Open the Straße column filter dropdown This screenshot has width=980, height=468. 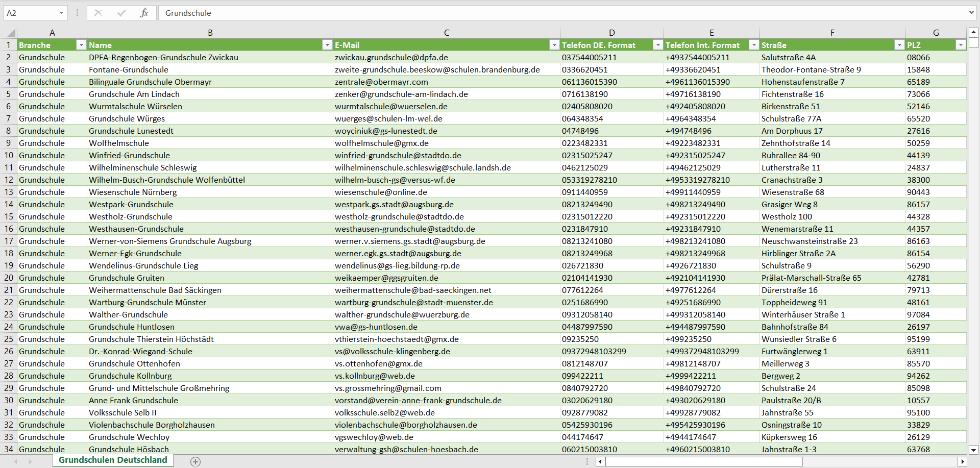point(899,45)
